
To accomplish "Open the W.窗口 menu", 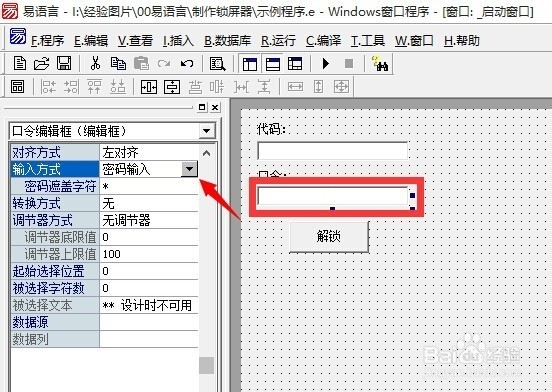I will click(x=414, y=41).
